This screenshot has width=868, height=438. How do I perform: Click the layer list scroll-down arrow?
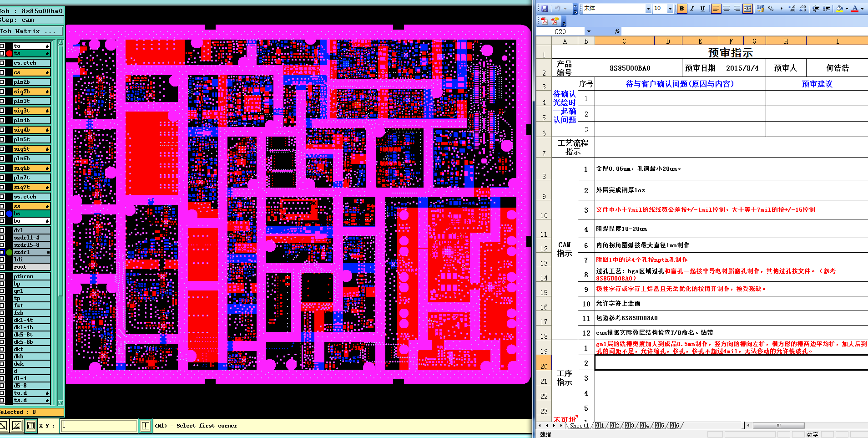61,402
